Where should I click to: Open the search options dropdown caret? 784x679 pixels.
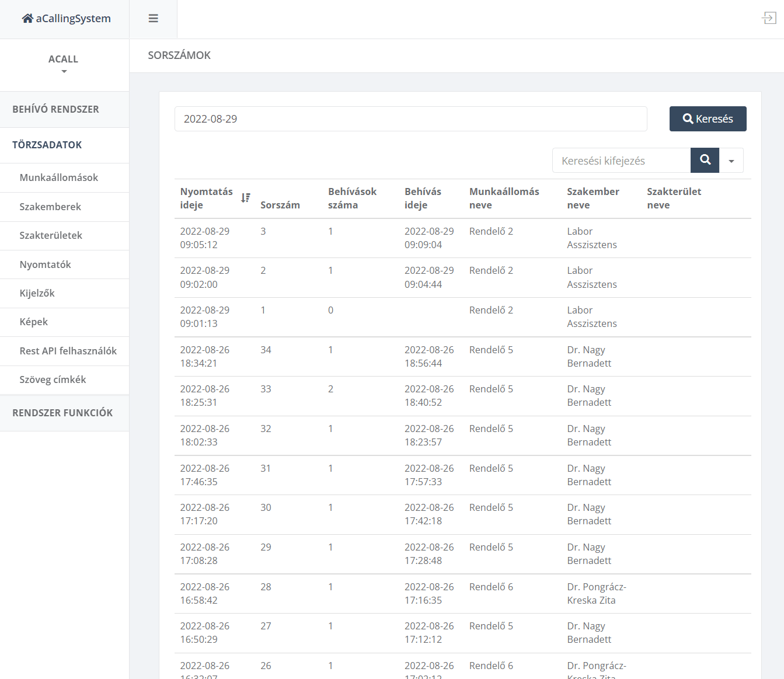pos(731,160)
